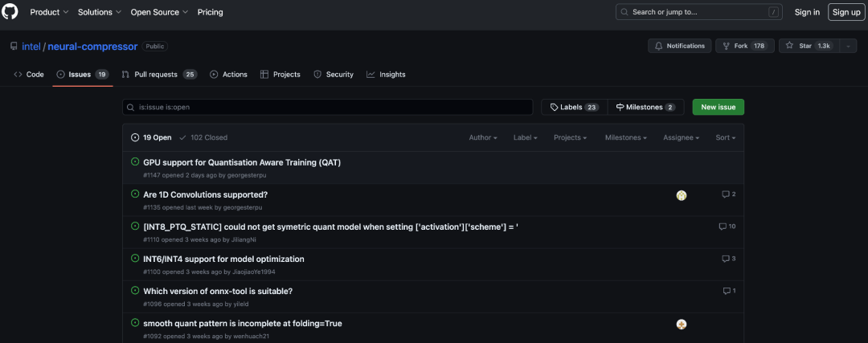Click open-status icon of INT6/INT4 issue
The height and width of the screenshot is (343, 868).
[134, 258]
